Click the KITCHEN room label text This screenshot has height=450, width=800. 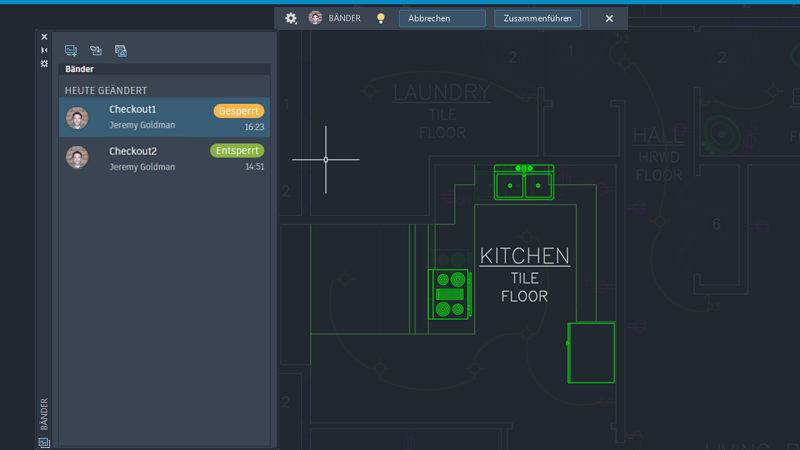[524, 256]
